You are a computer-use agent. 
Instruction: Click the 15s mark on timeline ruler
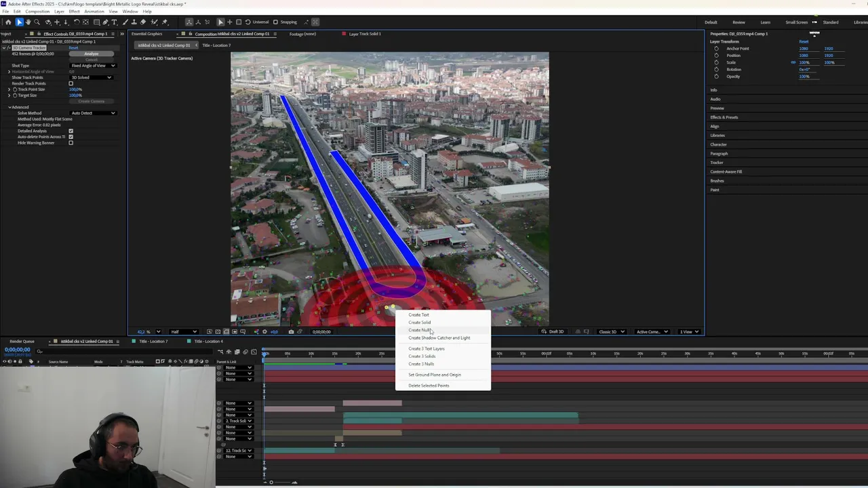pos(334,354)
